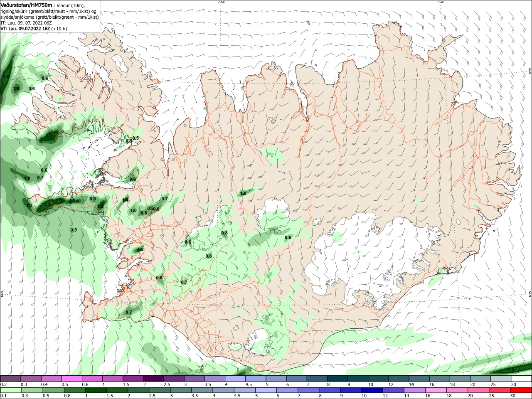The image size is (532, 399).
Task: Click the dark navy blue swatch in the rain scale
Action: pyautogui.click(x=371, y=390)
